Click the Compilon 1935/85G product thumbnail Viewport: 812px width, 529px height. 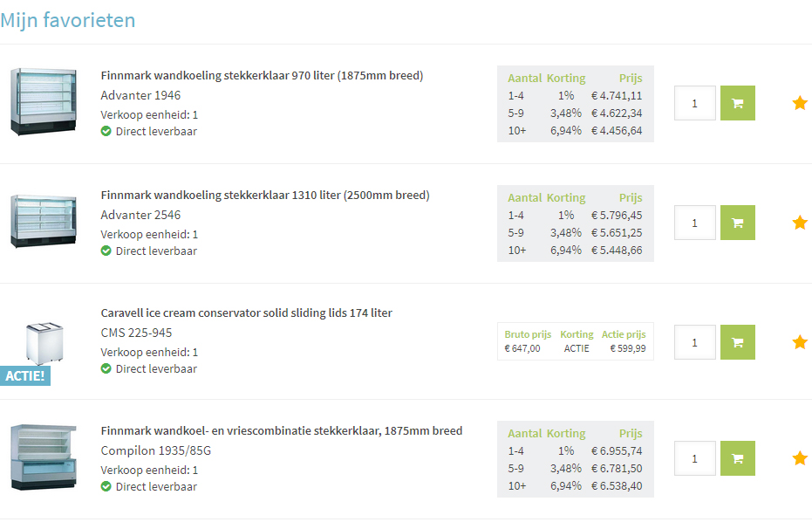[44, 457]
